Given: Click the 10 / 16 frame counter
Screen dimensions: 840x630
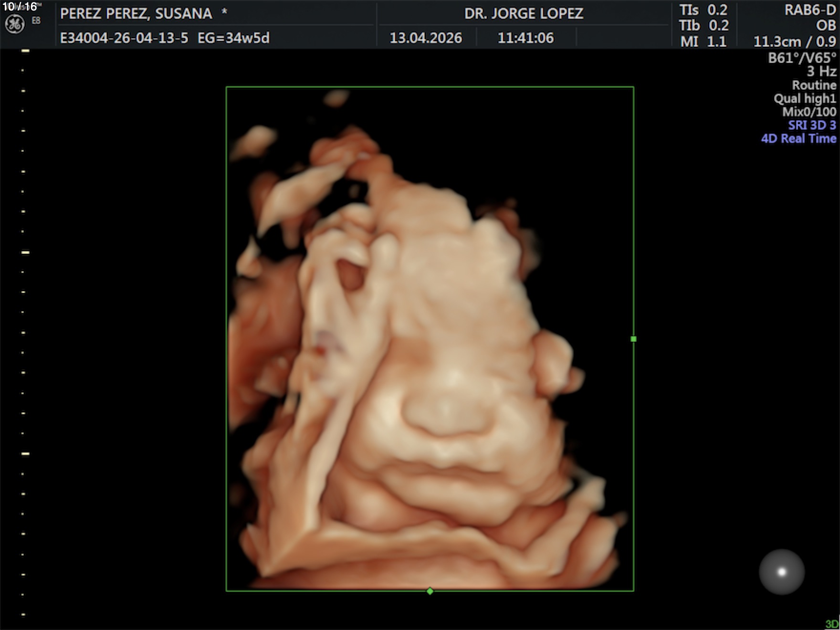Looking at the screenshot, I should pyautogui.click(x=20, y=7).
